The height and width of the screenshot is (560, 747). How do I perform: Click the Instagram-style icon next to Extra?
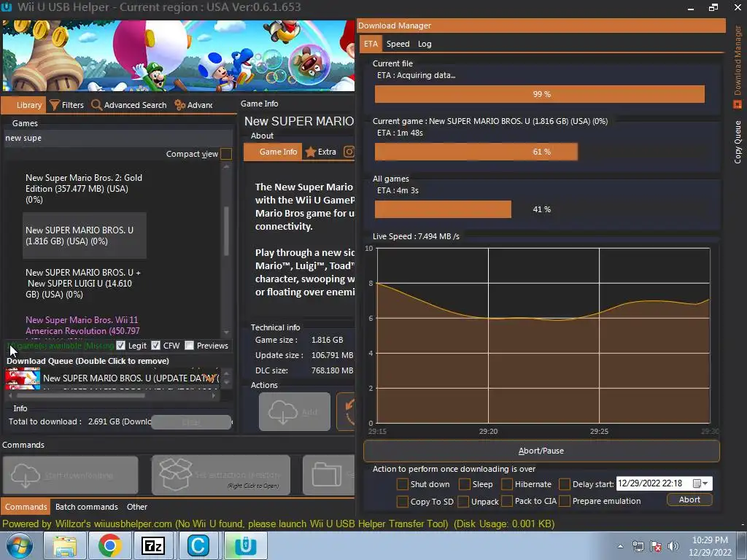[349, 152]
